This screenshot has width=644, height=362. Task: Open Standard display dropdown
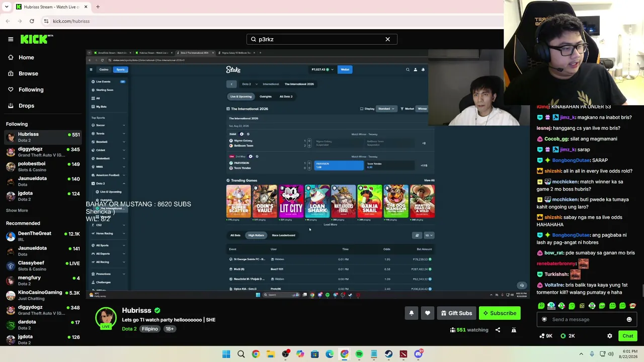[386, 109]
